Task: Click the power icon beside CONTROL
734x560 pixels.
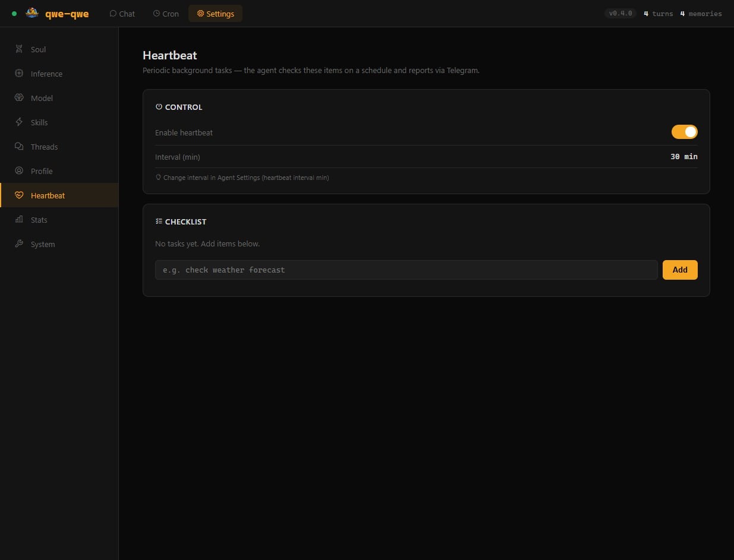Action: (x=159, y=107)
